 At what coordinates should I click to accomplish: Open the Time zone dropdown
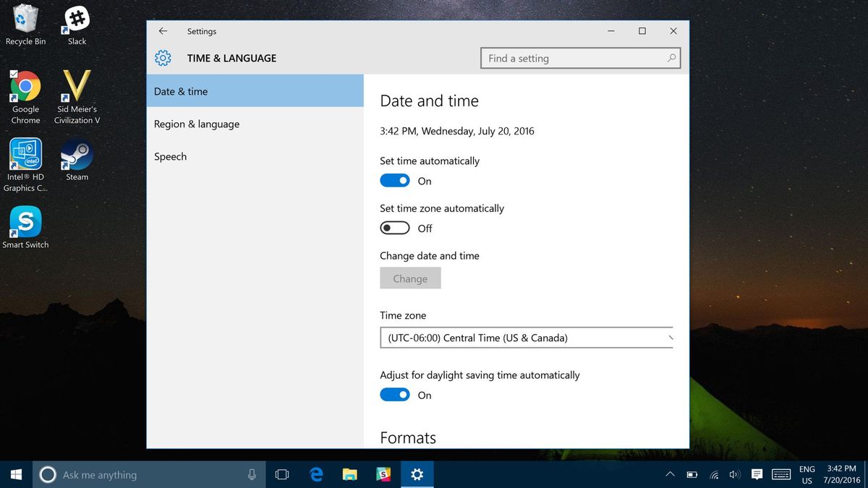pyautogui.click(x=526, y=338)
